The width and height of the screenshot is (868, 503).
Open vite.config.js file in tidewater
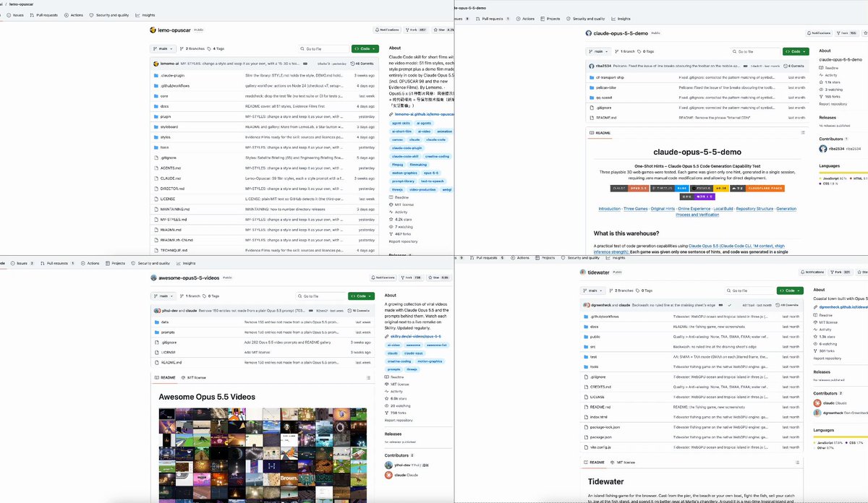[602, 447]
